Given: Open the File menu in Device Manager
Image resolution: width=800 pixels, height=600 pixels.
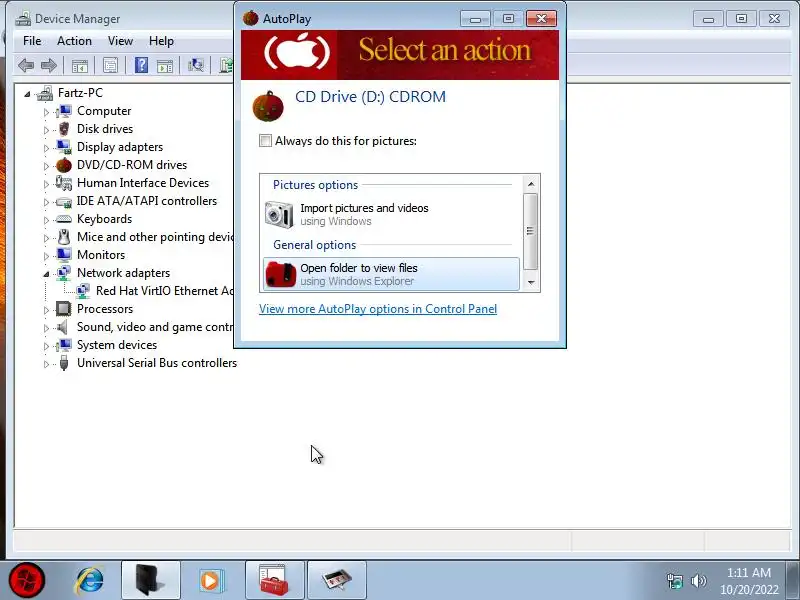Looking at the screenshot, I should (32, 41).
